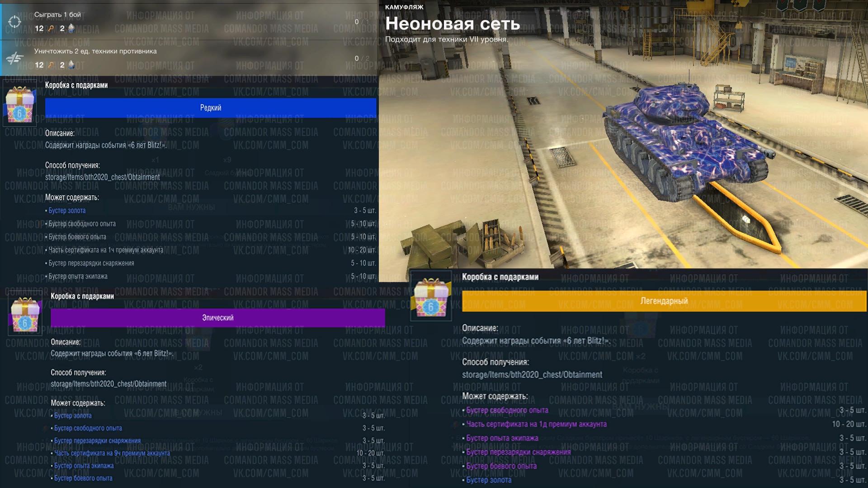Click balloon reward icon on destroy vehicles mission
868x488 pixels.
pyautogui.click(x=71, y=65)
